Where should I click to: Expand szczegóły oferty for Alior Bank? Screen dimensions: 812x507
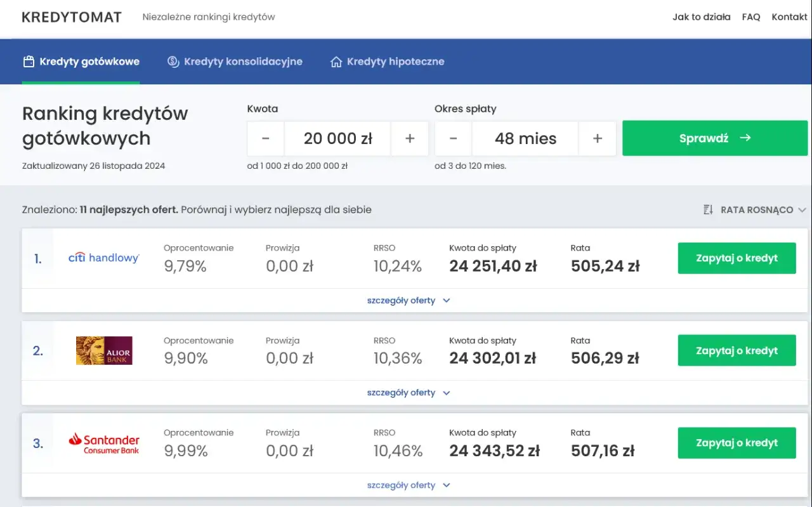[x=408, y=393]
